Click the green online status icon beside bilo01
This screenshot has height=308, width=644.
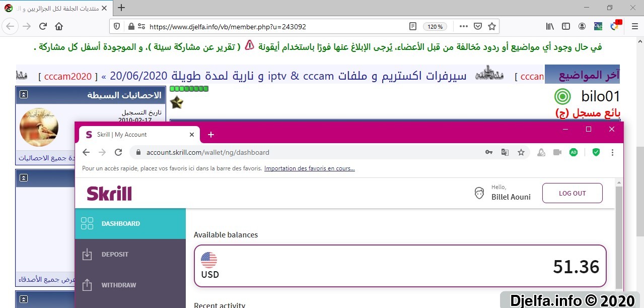click(562, 96)
